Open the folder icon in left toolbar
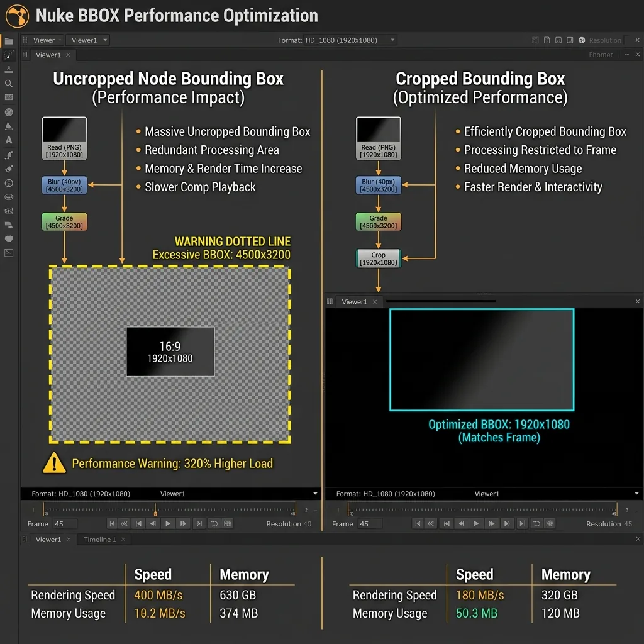 point(9,41)
